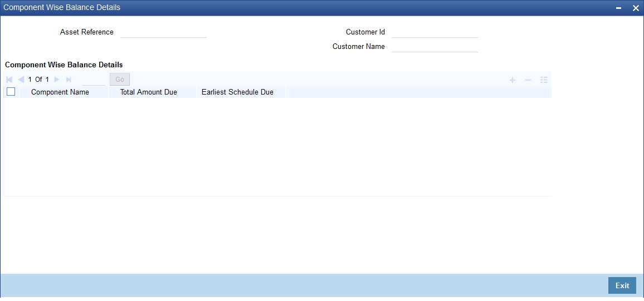The width and height of the screenshot is (644, 301).
Task: Click the Asset Reference label
Action: 87,32
